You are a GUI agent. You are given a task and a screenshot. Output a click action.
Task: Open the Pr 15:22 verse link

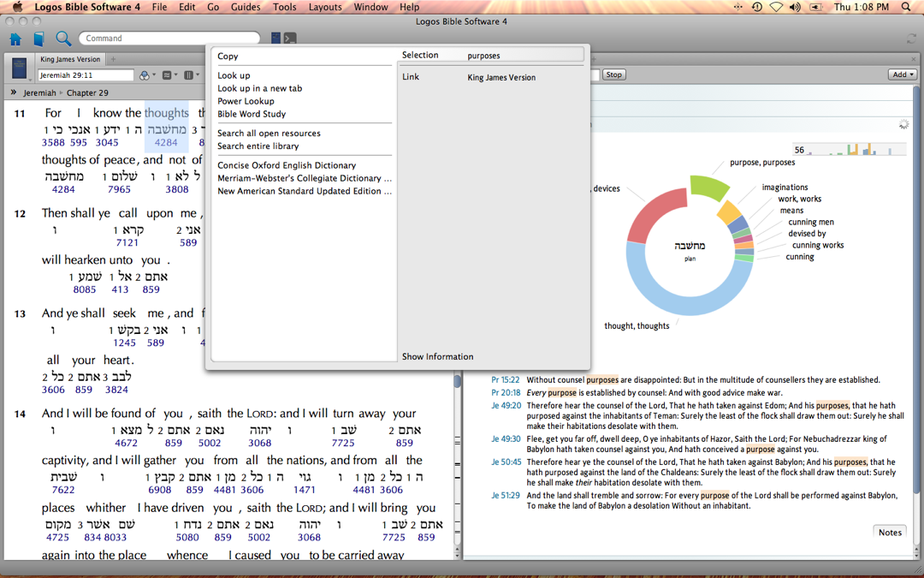[506, 380]
